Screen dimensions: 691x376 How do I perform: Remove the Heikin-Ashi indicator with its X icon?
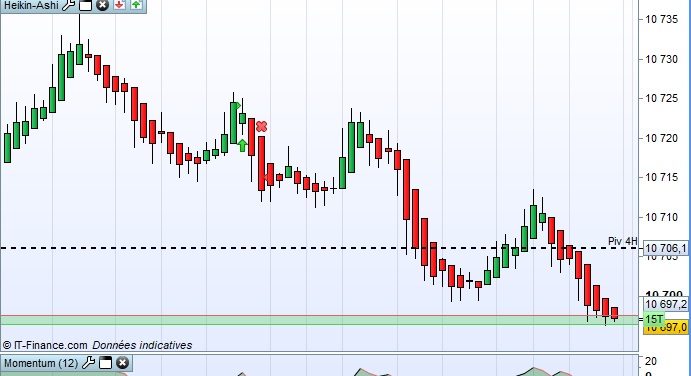click(102, 5)
